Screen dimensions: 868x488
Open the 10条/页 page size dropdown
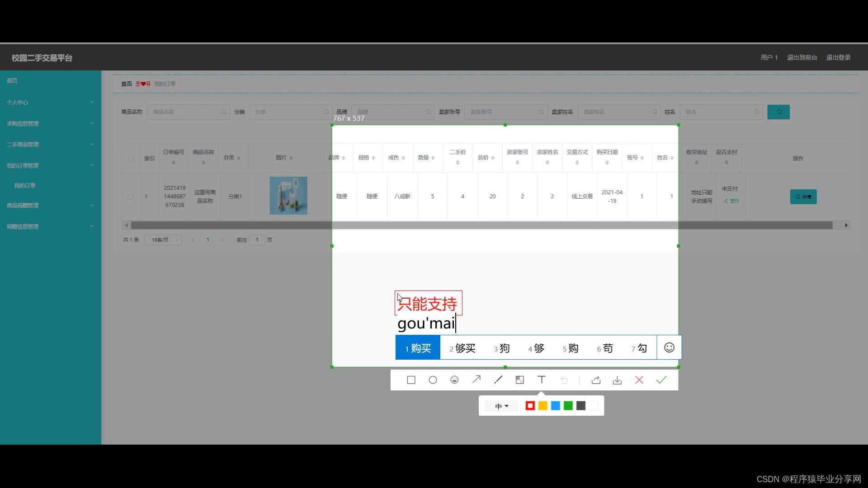(x=163, y=240)
